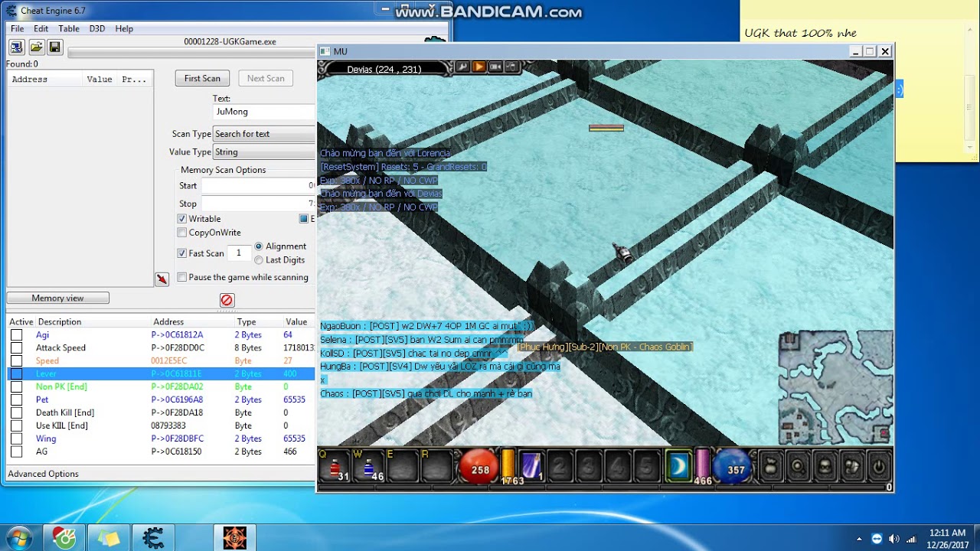This screenshot has height=551, width=980.
Task: Click the minimap in the MU window
Action: (x=836, y=387)
